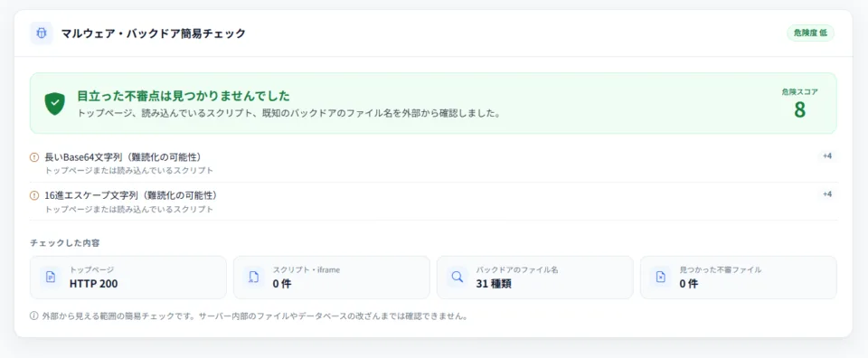Click the file icon in the スクリプト・iframe card

point(254,278)
